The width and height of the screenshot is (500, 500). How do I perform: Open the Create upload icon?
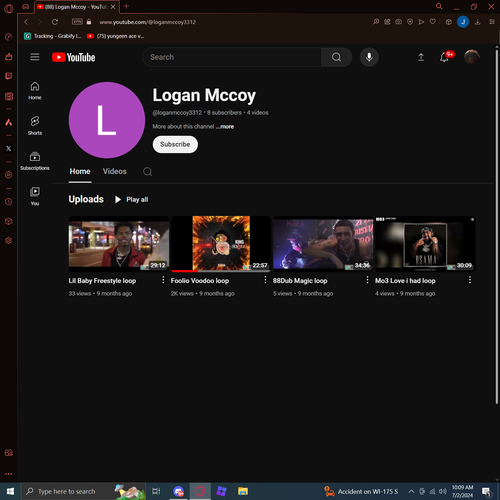pos(421,57)
